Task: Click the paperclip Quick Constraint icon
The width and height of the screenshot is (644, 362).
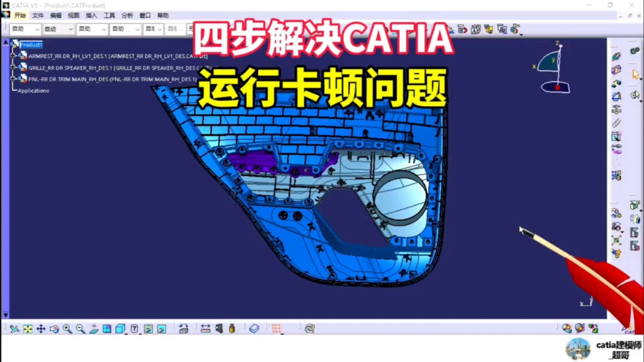Action: [616, 123]
